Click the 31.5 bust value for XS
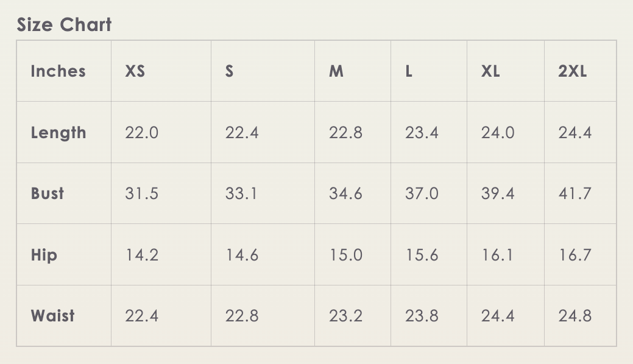The height and width of the screenshot is (364, 633). click(x=142, y=194)
